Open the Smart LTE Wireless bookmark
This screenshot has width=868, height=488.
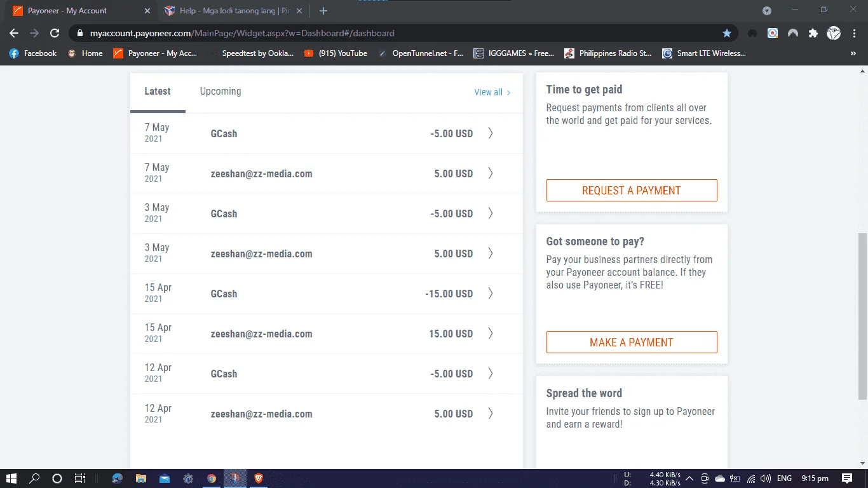tap(704, 53)
